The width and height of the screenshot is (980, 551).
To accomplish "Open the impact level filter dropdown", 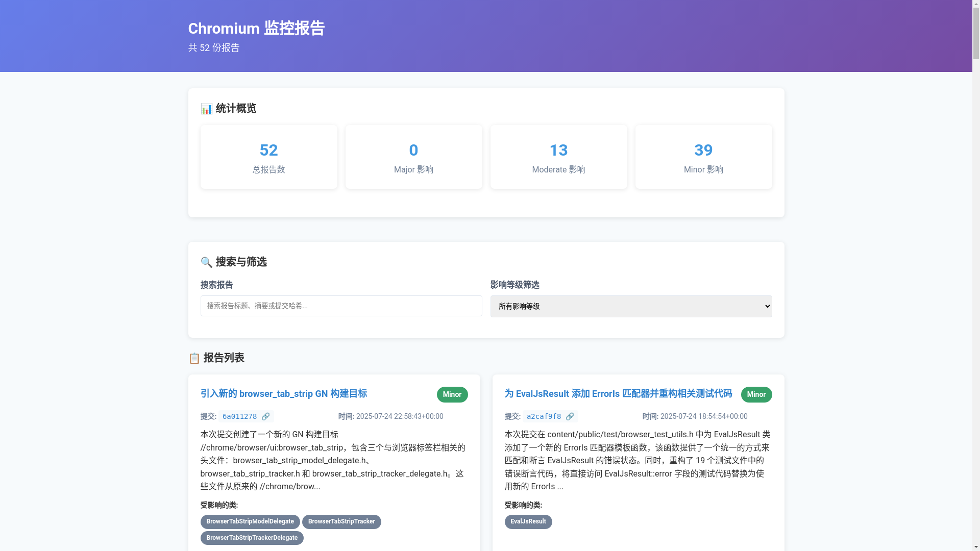I will coord(631,307).
